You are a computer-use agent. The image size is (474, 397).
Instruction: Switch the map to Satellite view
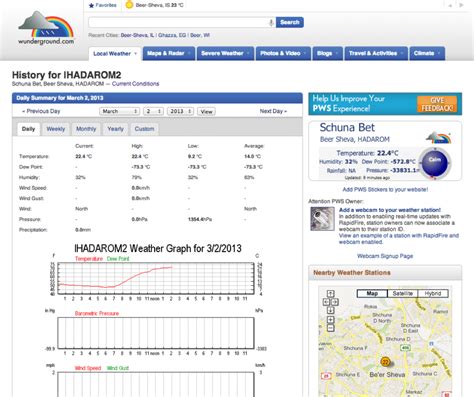click(x=402, y=294)
